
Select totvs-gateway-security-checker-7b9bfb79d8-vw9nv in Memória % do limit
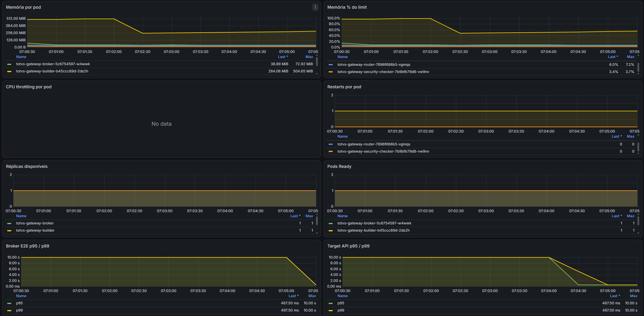pos(383,72)
